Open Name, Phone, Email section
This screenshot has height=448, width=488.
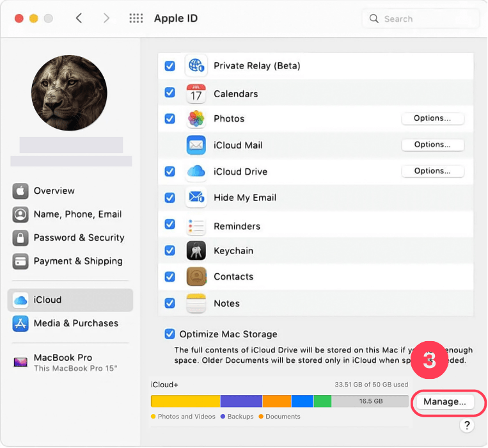[x=70, y=214]
